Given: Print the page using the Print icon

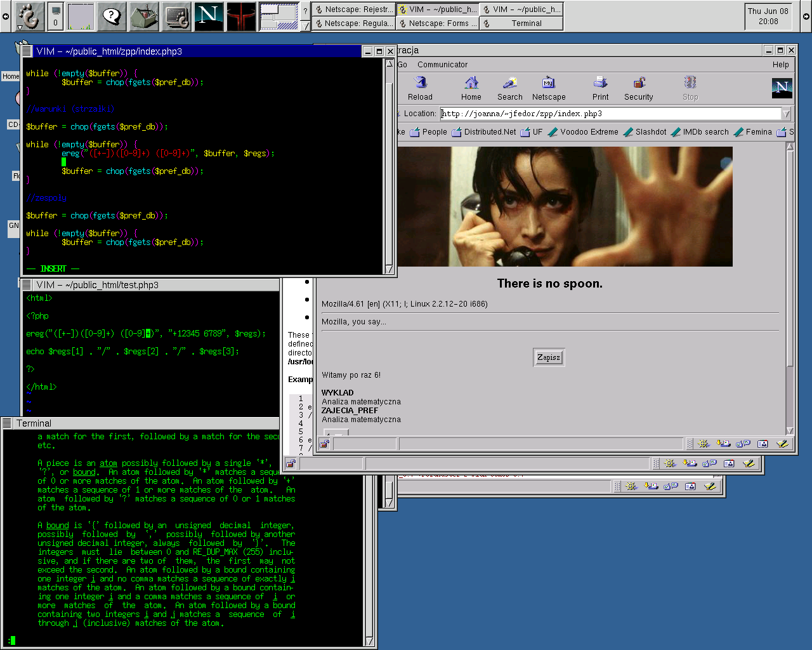Looking at the screenshot, I should click(x=600, y=88).
